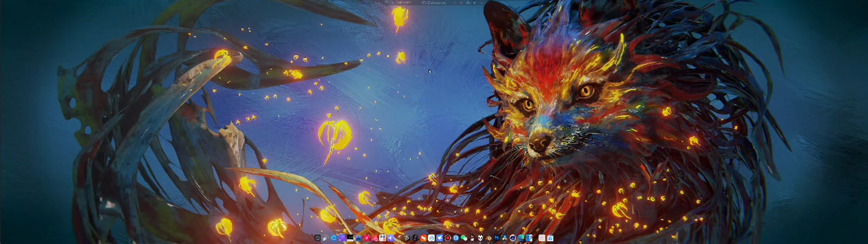Open WeChat green chat bubbles icon
This screenshot has width=868, height=244.
[x=464, y=238]
